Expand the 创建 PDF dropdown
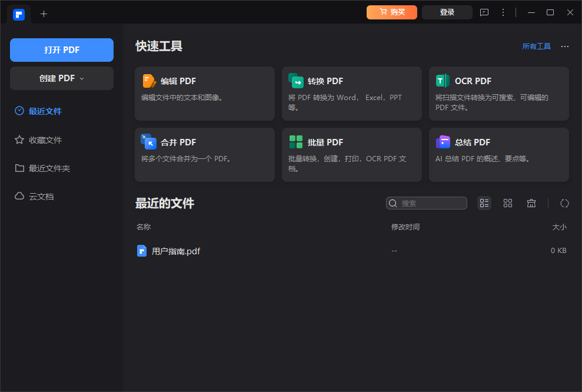 61,78
